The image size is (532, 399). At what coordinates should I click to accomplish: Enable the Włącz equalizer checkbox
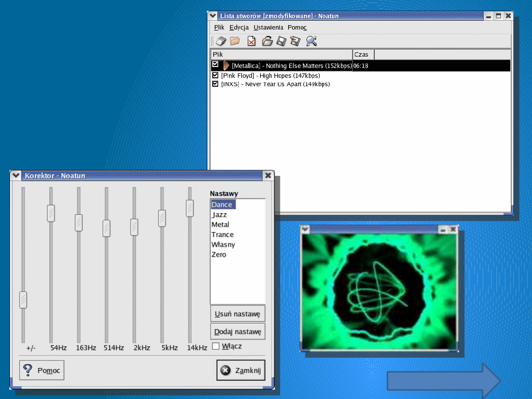(216, 346)
